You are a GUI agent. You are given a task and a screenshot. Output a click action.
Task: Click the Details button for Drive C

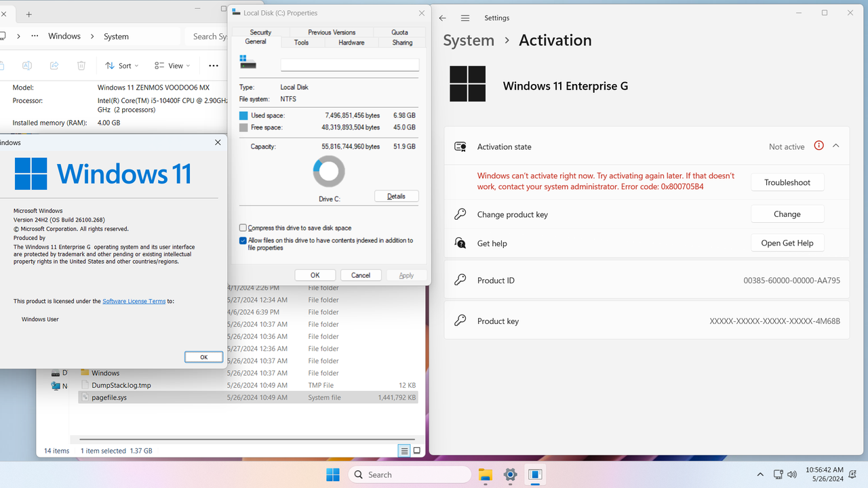396,197
